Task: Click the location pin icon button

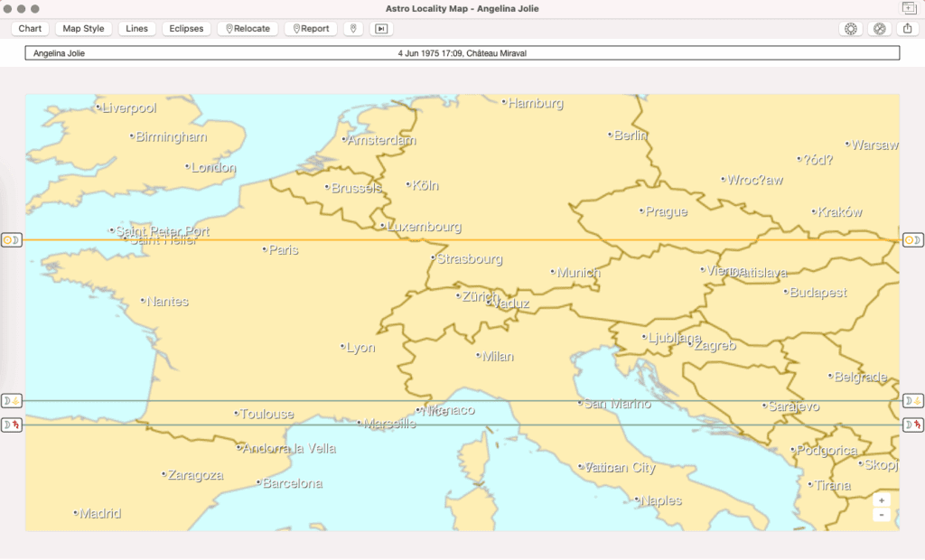Action: click(353, 29)
